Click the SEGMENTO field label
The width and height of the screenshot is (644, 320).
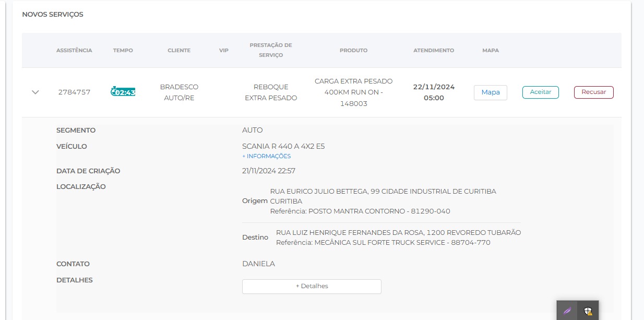click(x=76, y=130)
